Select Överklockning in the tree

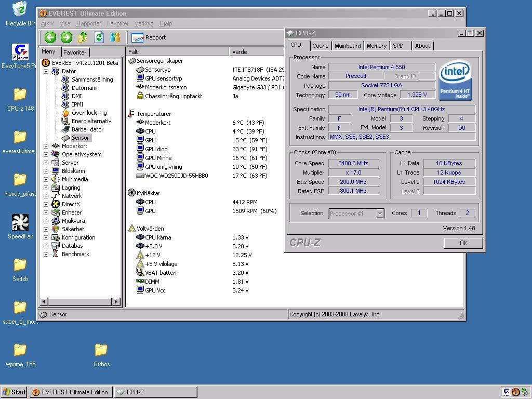[88, 113]
